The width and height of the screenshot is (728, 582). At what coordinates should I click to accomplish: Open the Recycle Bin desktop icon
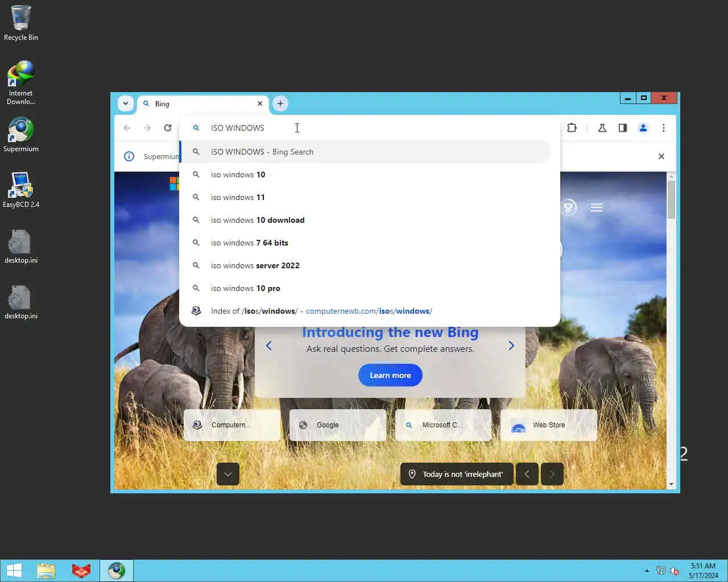(x=20, y=23)
